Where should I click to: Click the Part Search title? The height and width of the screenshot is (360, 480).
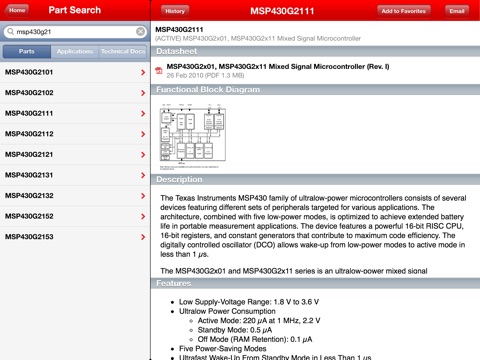75,10
